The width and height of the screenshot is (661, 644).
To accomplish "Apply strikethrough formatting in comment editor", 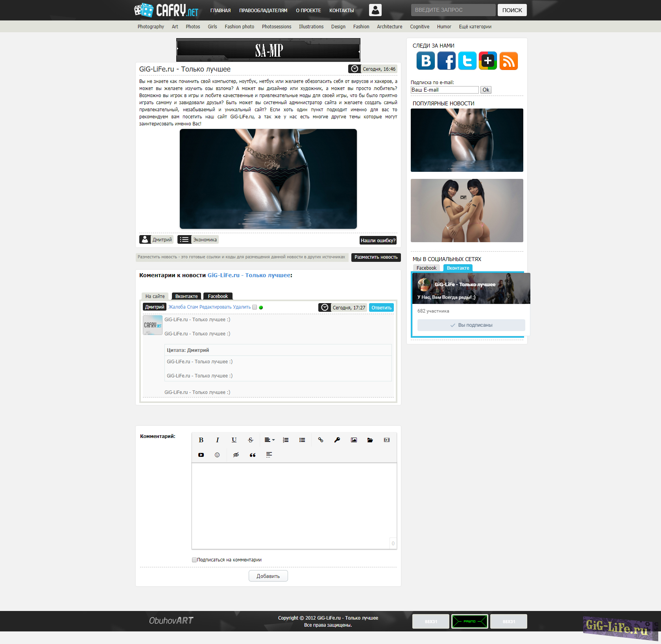I will point(251,440).
